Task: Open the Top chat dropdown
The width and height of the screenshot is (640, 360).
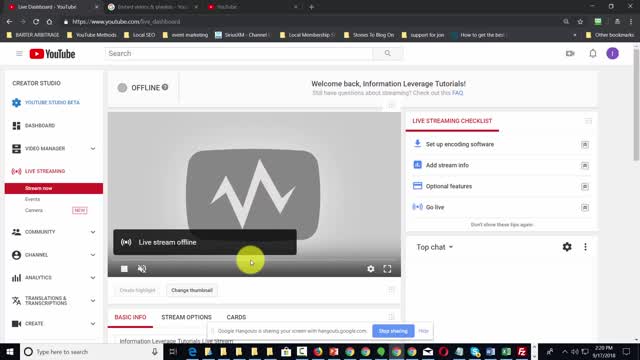Action: click(435, 247)
